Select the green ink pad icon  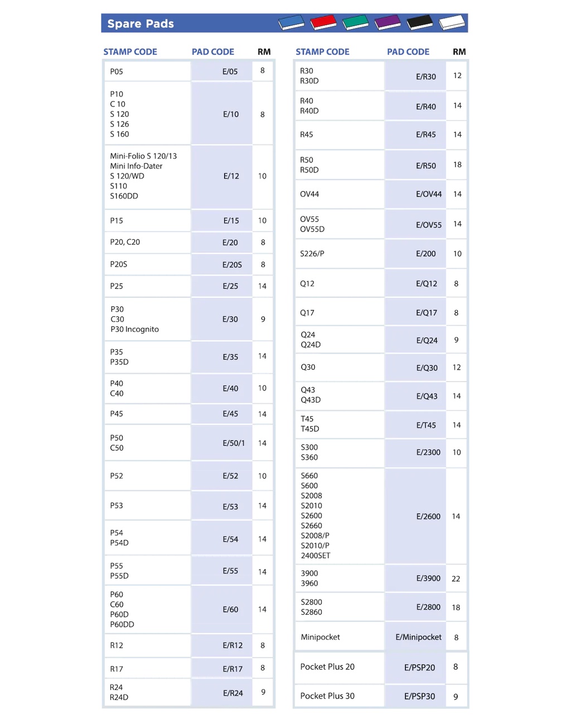[355, 22]
